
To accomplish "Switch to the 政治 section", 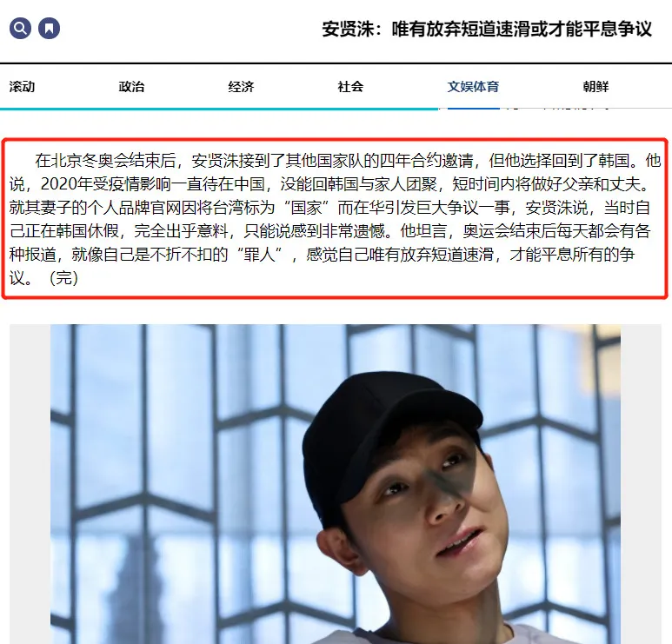I will [x=131, y=87].
